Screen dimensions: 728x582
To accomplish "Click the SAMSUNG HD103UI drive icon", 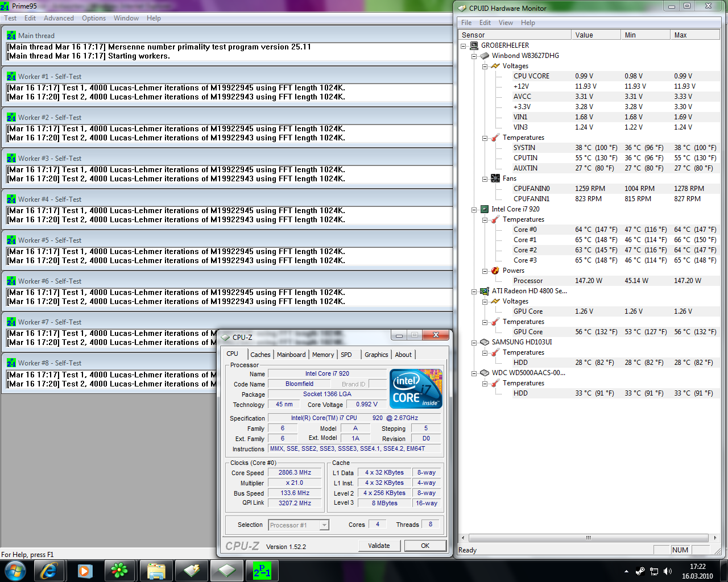I will coord(485,342).
